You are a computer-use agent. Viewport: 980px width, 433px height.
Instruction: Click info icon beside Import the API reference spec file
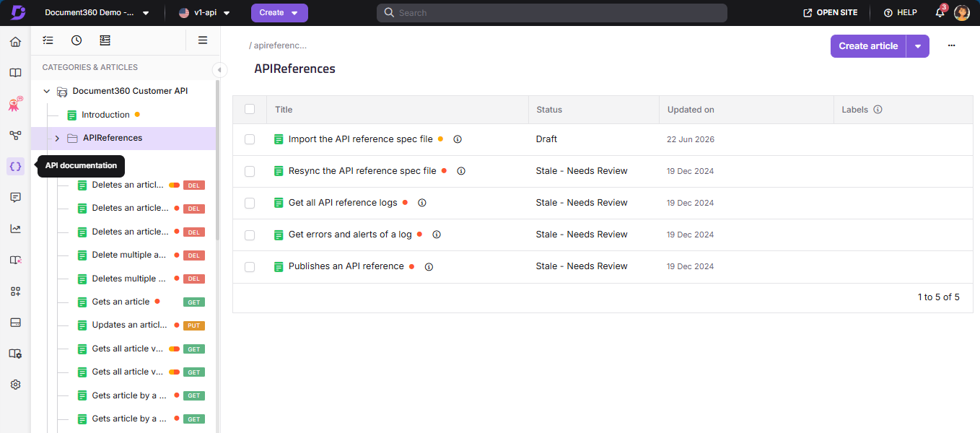click(x=457, y=139)
